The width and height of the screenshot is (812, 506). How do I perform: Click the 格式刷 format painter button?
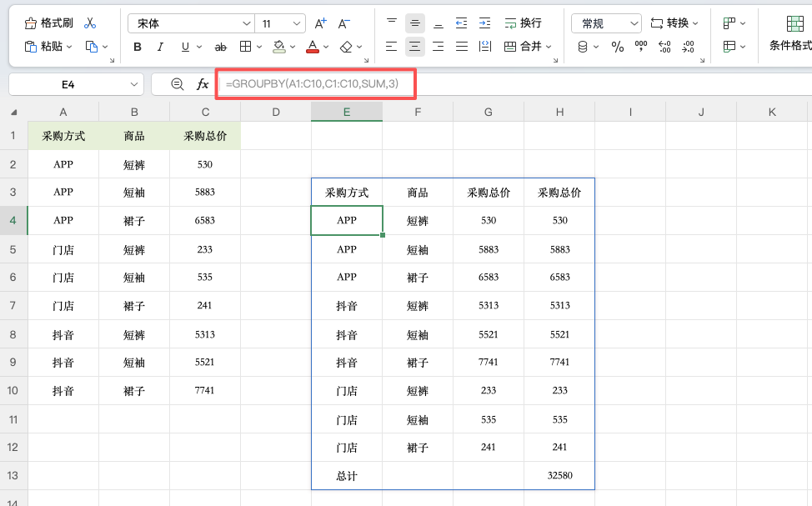pyautogui.click(x=49, y=23)
